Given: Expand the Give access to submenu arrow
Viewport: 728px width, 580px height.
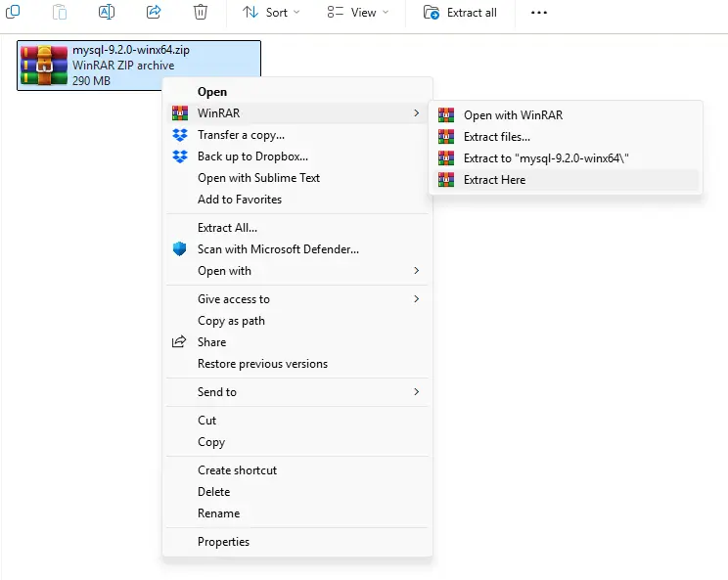Looking at the screenshot, I should click(417, 299).
